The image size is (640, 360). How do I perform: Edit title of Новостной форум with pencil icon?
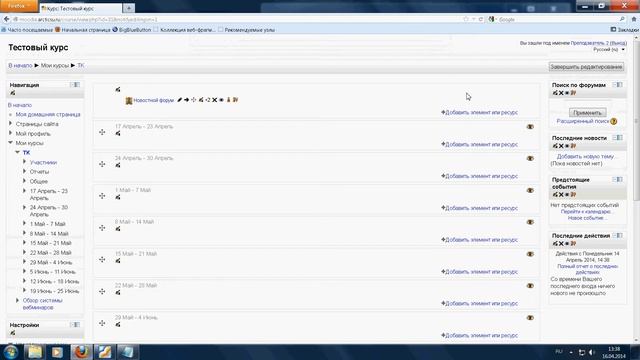179,100
